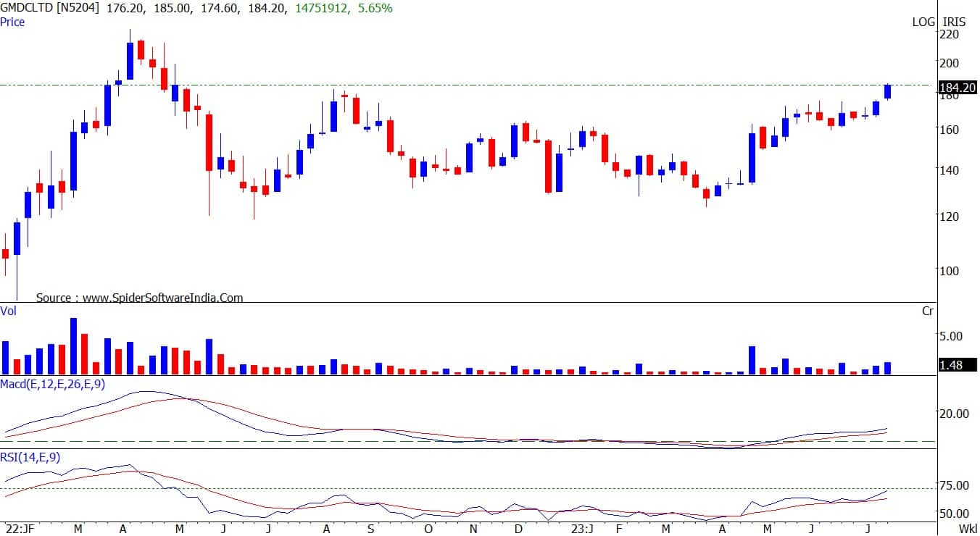
Task: Select the 1.48 volume value tag
Action: pos(951,365)
